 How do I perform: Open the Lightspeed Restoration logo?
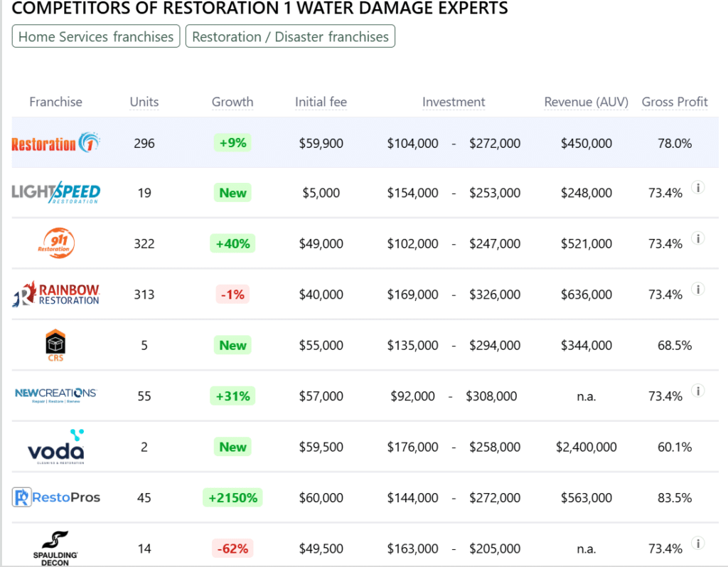click(55, 192)
